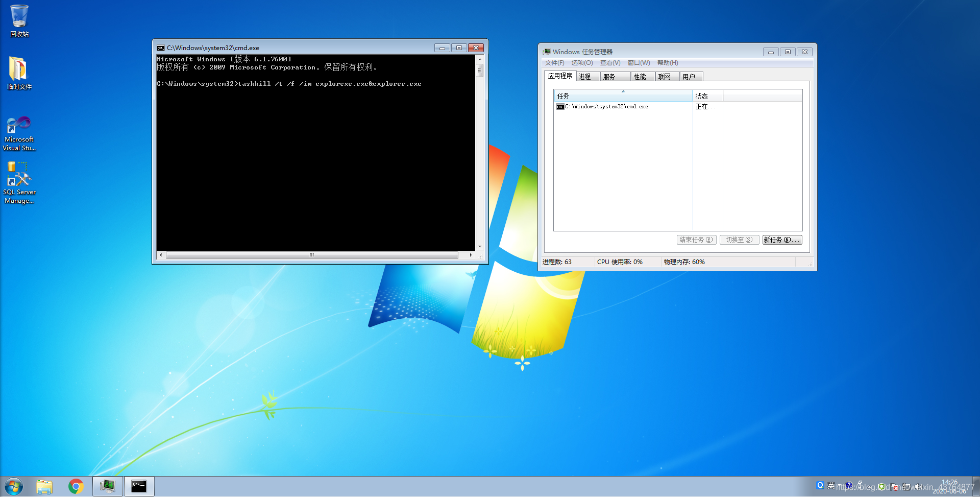Click the taskkill command line in cmd
The image size is (980, 497).
pos(289,84)
